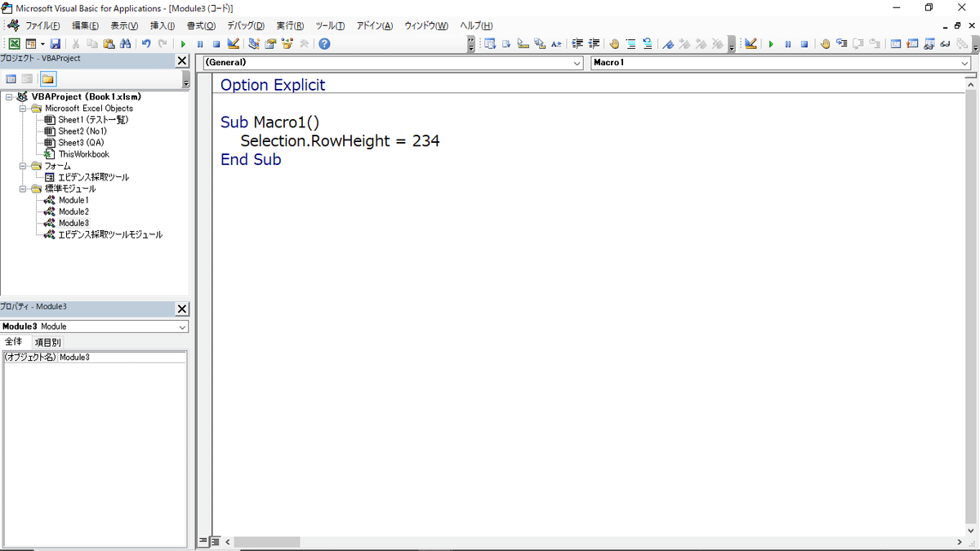This screenshot has width=980, height=551.
Task: Select エビデンス採取ツールモジュール in the tree
Action: [x=110, y=234]
